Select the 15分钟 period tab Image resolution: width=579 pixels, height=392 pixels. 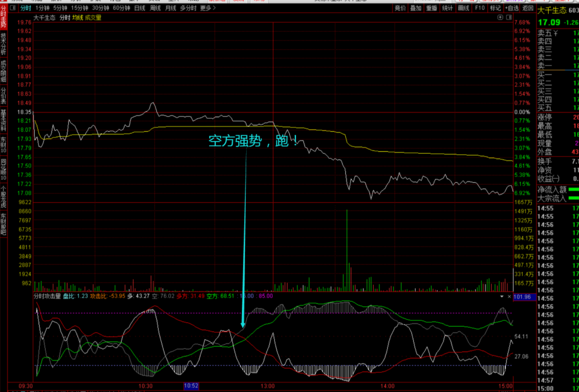pyautogui.click(x=79, y=8)
